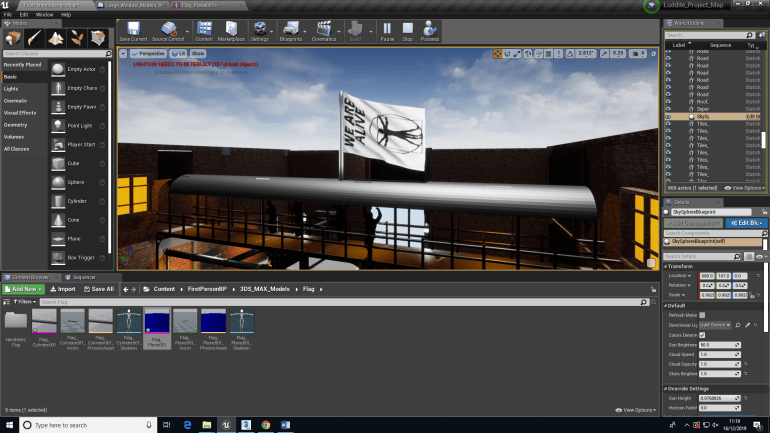The height and width of the screenshot is (433, 770).
Task: Select scale gizmo in viewport toolbar
Action: tap(517, 54)
